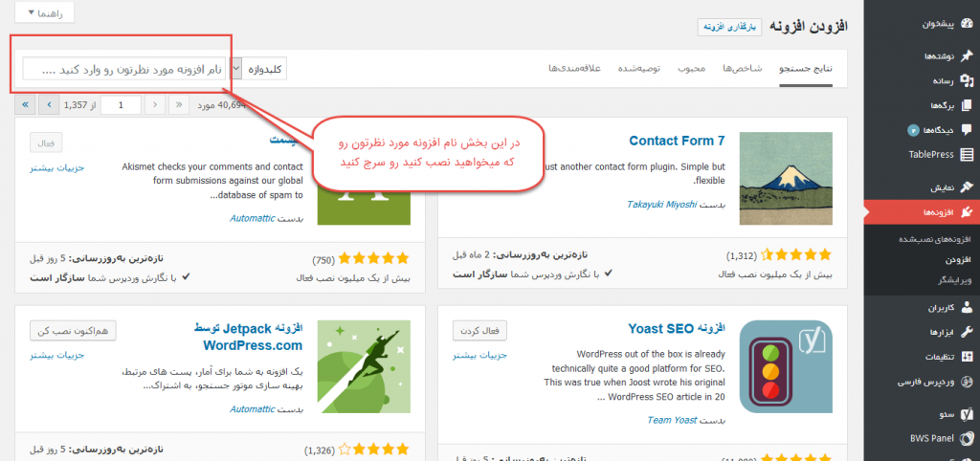The width and height of the screenshot is (980, 461).
Task: Switch to the علاقه‌مندی‌ها tab
Action: (x=574, y=69)
